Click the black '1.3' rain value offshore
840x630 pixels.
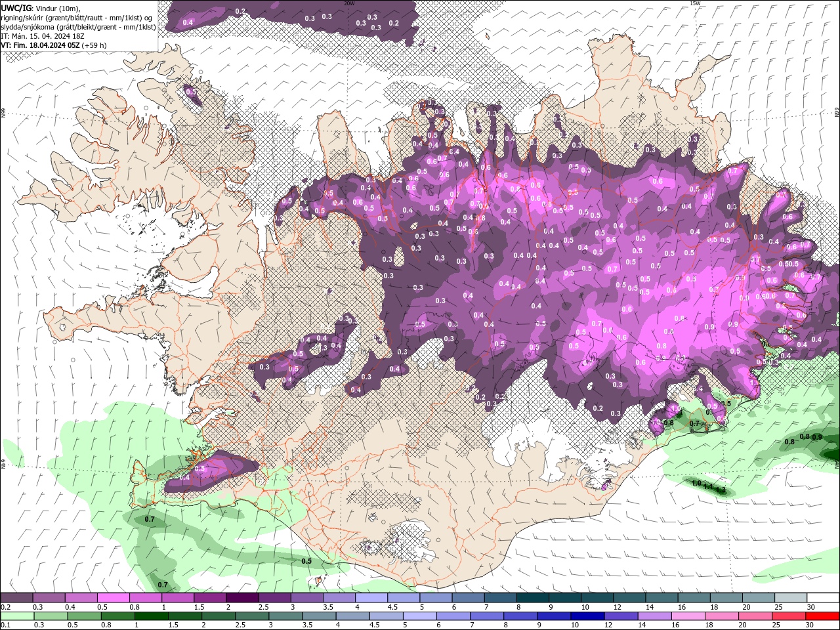(721, 490)
